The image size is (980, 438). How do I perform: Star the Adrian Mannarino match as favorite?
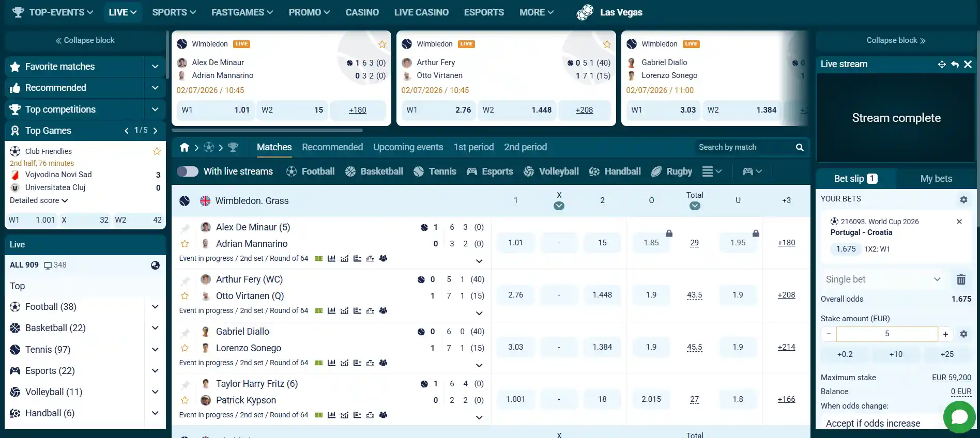coord(185,244)
